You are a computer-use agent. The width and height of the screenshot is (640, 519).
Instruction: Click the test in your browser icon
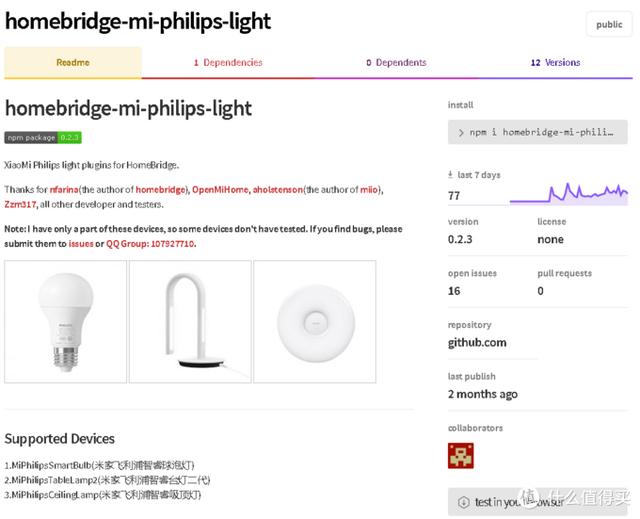pyautogui.click(x=463, y=502)
